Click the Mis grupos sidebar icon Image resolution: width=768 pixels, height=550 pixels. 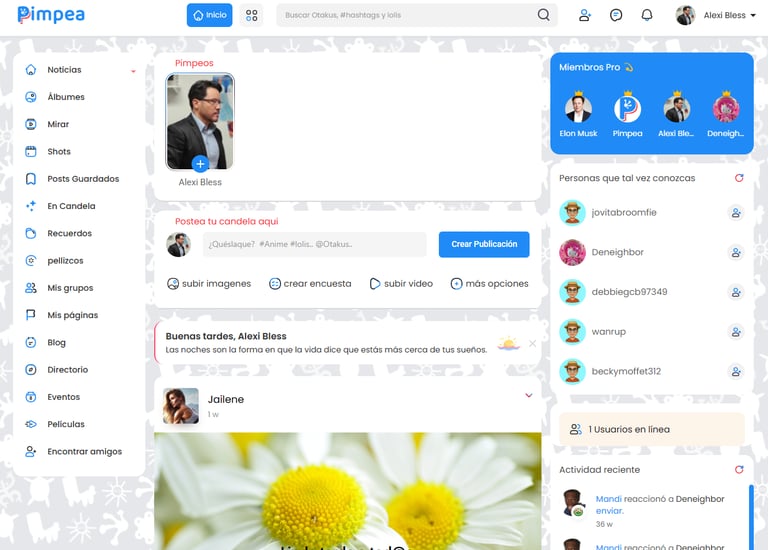pos(30,288)
